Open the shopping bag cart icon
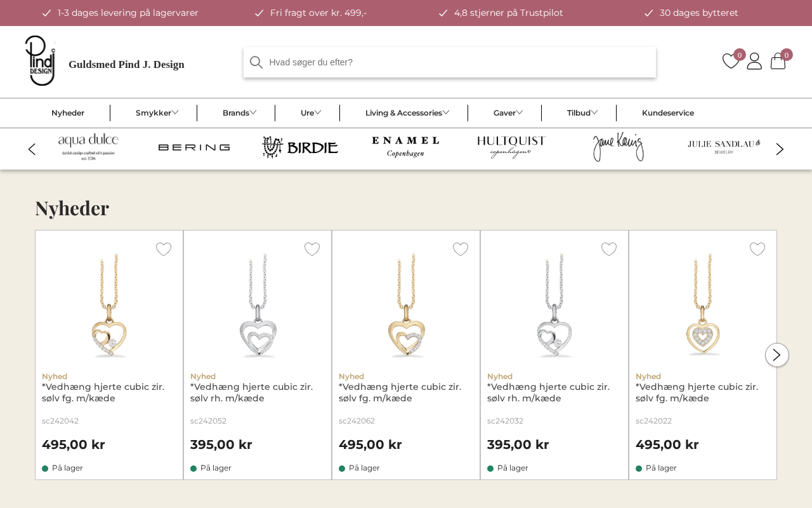 778,61
